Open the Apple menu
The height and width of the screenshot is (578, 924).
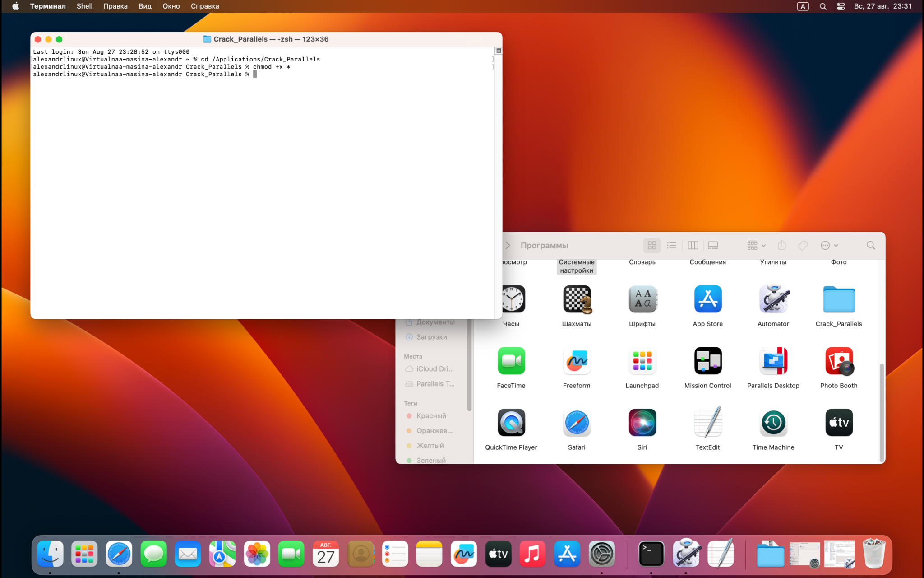pyautogui.click(x=15, y=6)
